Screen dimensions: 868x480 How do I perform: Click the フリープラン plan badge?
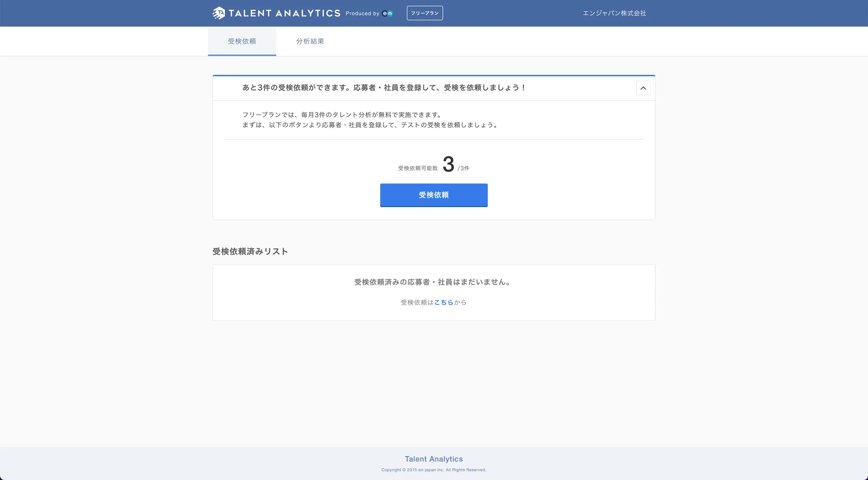[424, 13]
